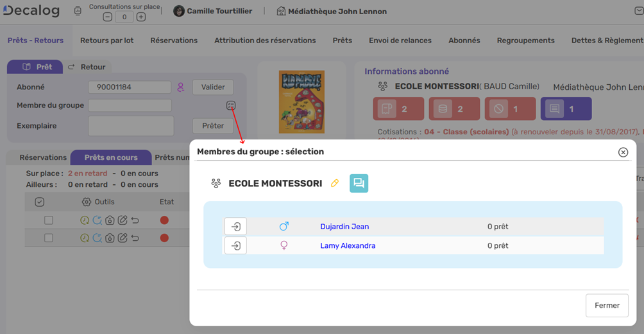Click the purple messages counter badge

click(x=566, y=109)
